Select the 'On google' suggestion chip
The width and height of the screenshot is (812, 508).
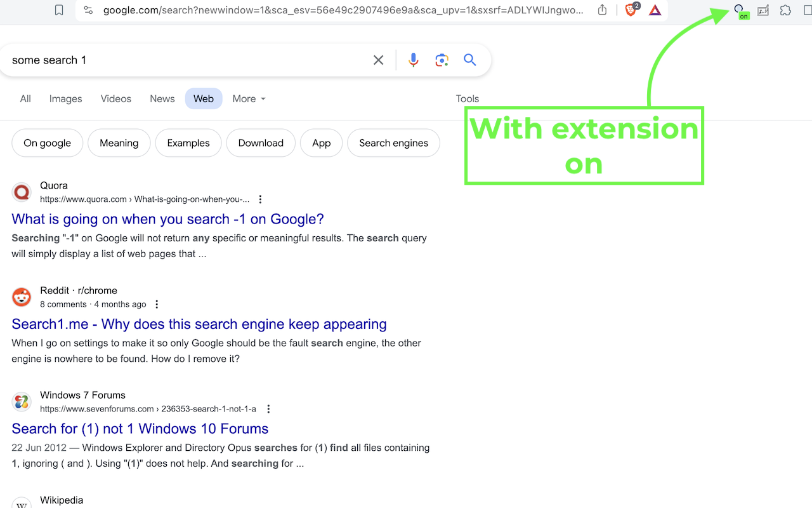48,143
